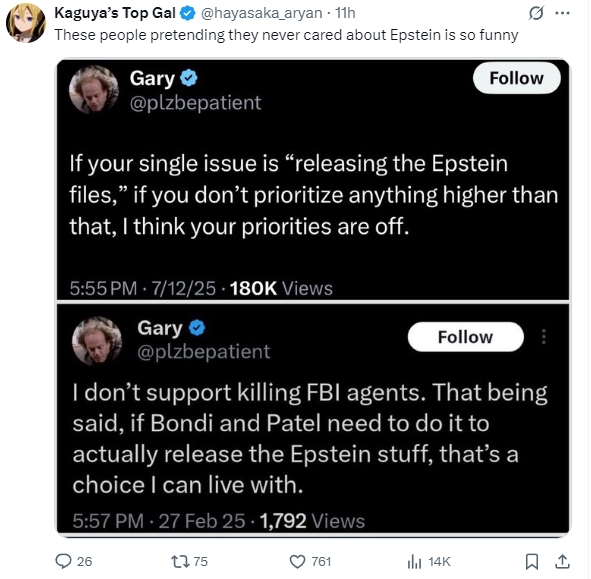Open the @hayasaka_aryan handle link
The width and height of the screenshot is (591, 579).
tap(262, 13)
